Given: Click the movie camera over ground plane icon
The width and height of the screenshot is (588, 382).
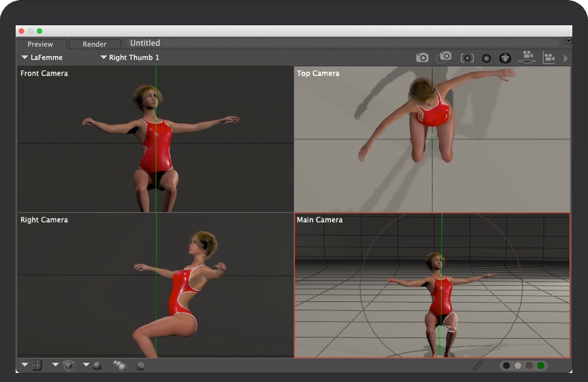Looking at the screenshot, I should pyautogui.click(x=528, y=57).
